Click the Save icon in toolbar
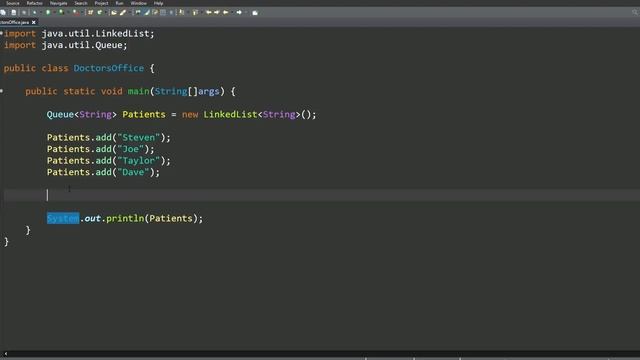The height and width of the screenshot is (360, 640). [x=13, y=13]
